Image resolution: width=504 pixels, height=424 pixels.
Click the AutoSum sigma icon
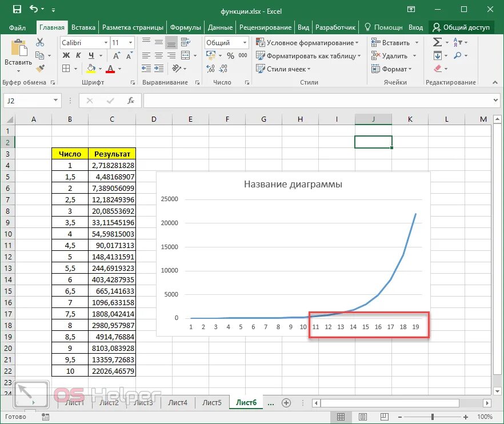[x=437, y=42]
